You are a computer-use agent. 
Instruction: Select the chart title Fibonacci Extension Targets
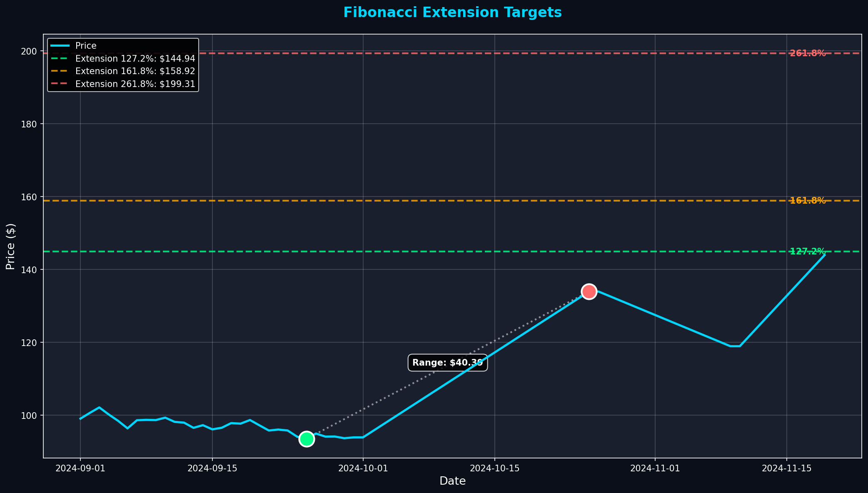click(x=452, y=12)
